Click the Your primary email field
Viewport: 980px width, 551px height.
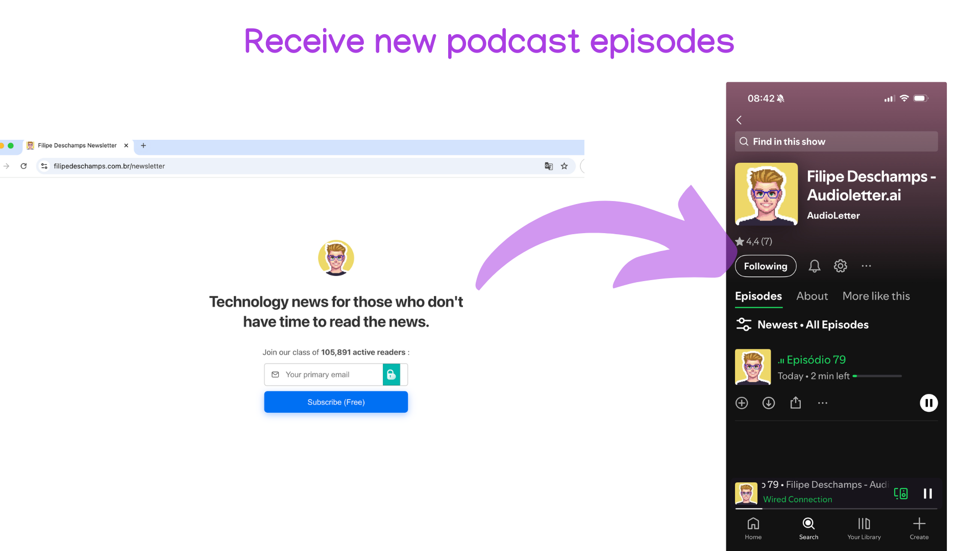click(x=327, y=374)
